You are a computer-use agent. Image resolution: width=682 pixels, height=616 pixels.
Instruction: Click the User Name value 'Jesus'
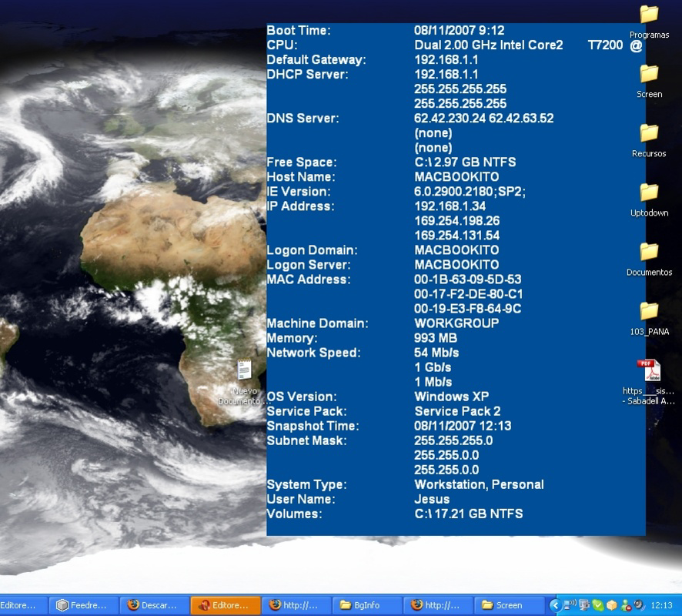pos(432,500)
